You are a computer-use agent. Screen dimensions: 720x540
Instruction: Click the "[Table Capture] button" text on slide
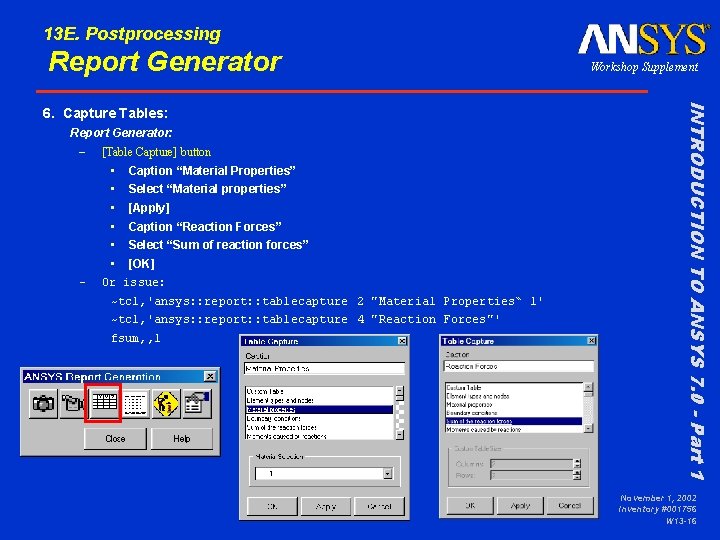pos(157,152)
